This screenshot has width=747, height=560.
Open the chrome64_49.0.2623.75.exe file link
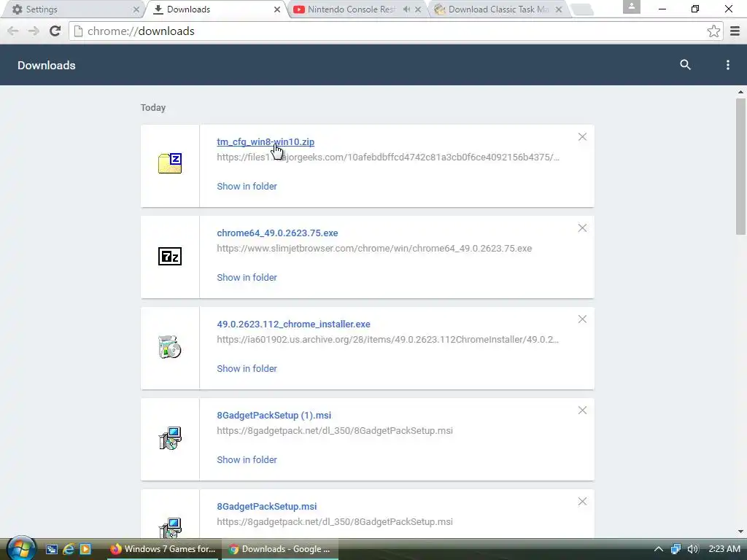277,233
